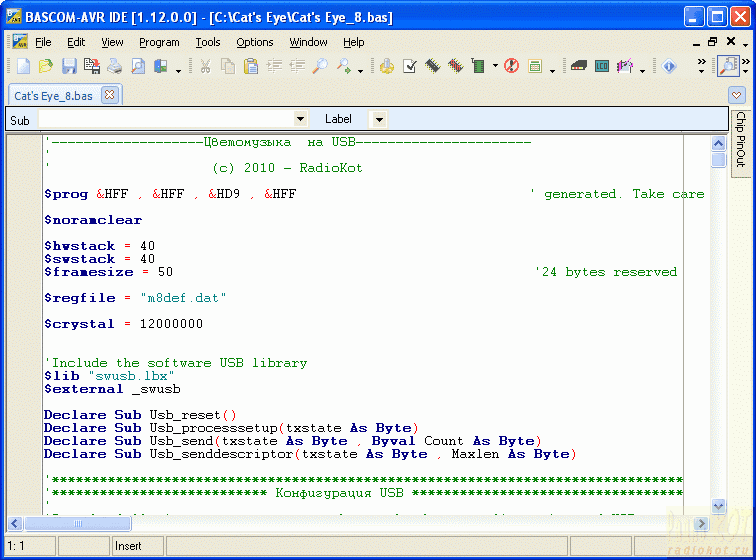Save the file with the floppy icon
756x560 pixels.
tap(69, 67)
